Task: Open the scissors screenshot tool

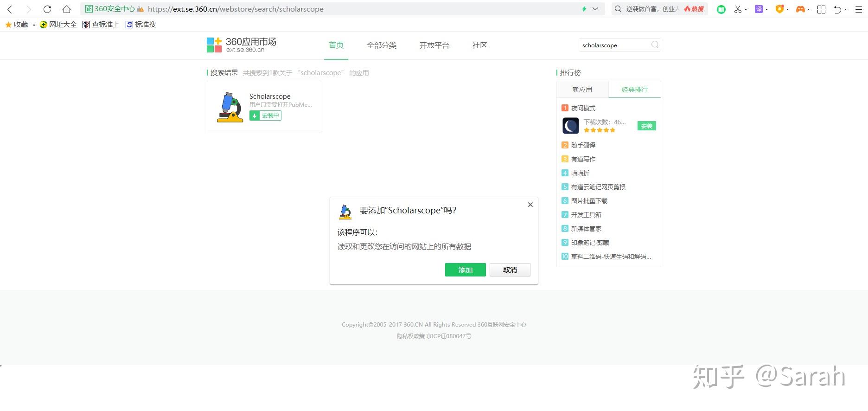Action: pos(738,9)
